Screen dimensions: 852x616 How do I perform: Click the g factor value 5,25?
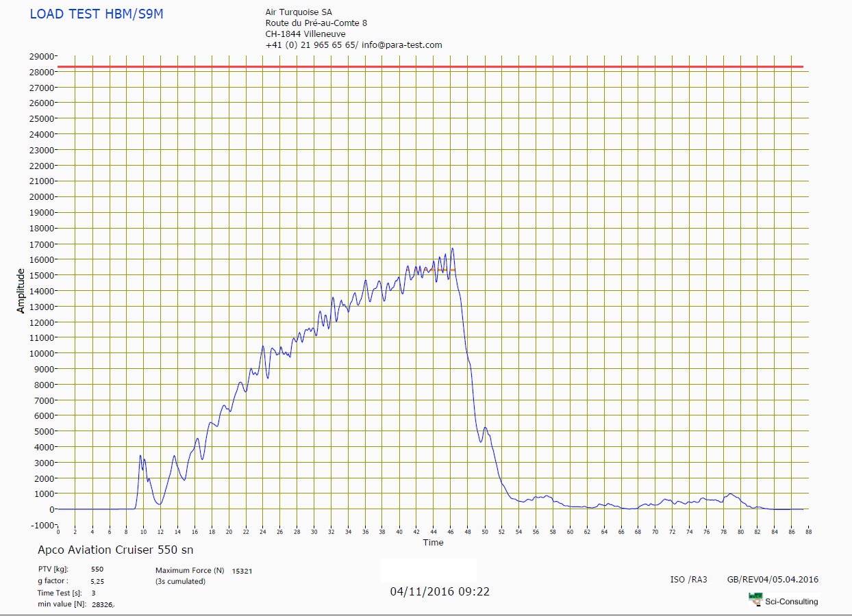pos(97,581)
